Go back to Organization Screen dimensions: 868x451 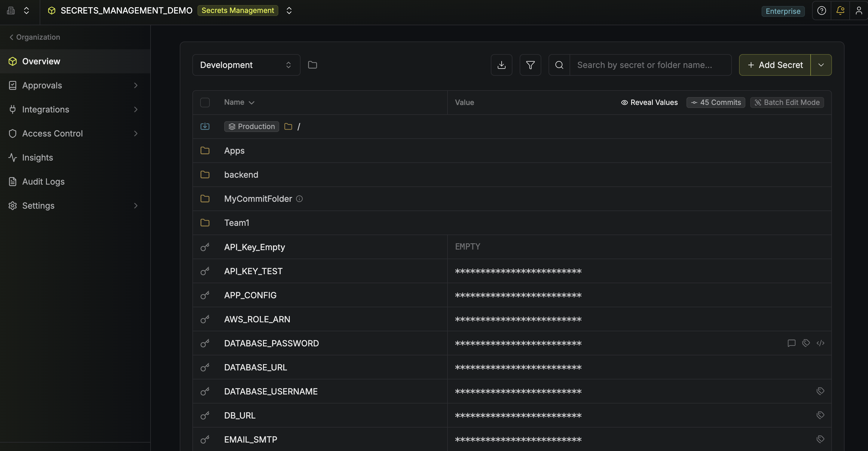coord(35,37)
